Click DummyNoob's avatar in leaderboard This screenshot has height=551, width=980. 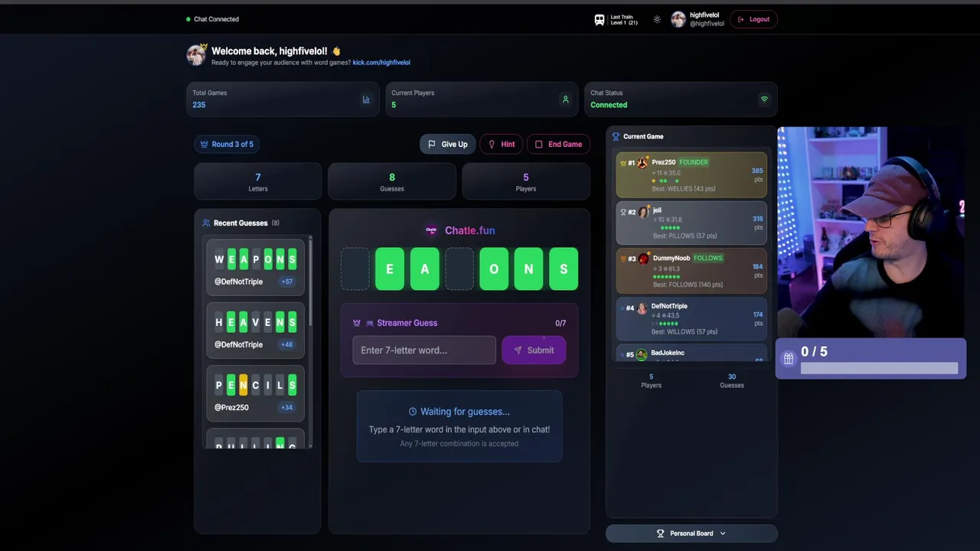pyautogui.click(x=644, y=259)
